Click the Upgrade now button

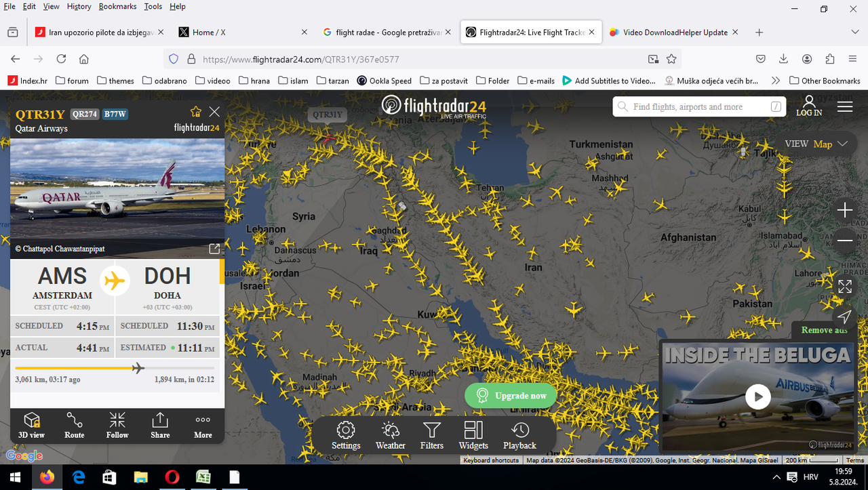pyautogui.click(x=511, y=396)
